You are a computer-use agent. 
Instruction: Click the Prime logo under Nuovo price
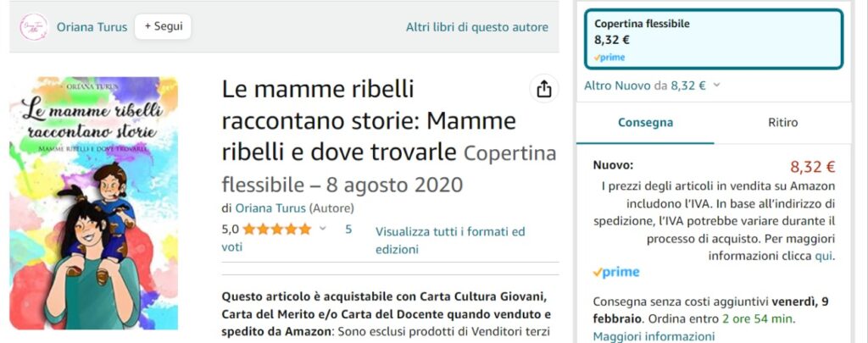pos(616,272)
